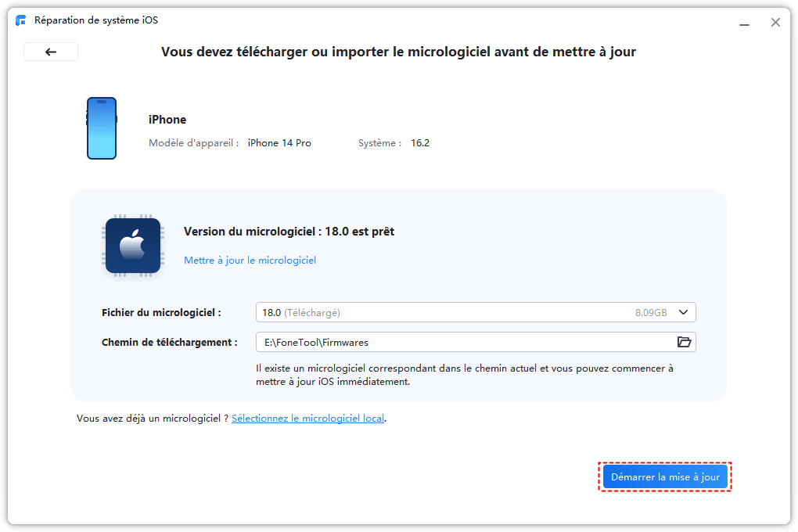Click the E:\FoneTool\Firmwares path field
The height and width of the screenshot is (532, 798).
pos(462,342)
